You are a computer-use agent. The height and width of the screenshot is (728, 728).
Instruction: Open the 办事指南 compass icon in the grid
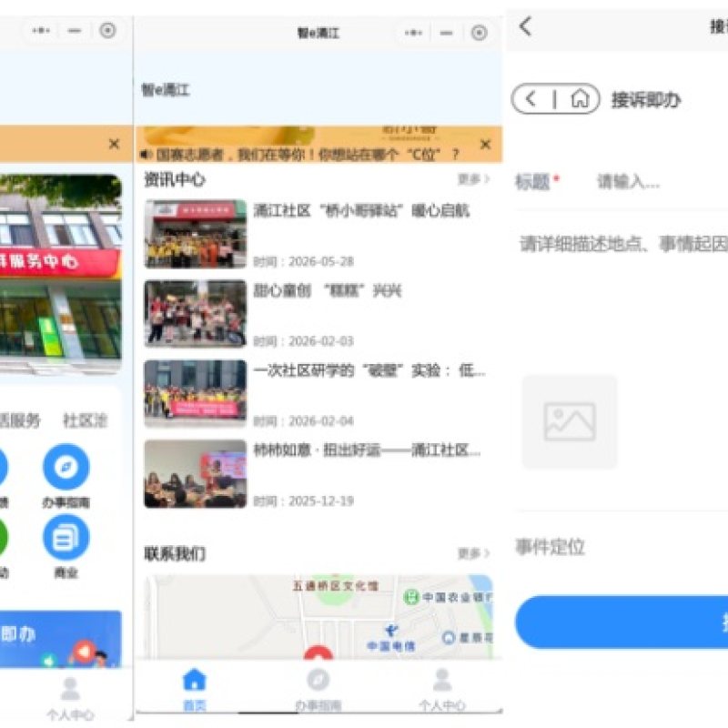point(66,467)
